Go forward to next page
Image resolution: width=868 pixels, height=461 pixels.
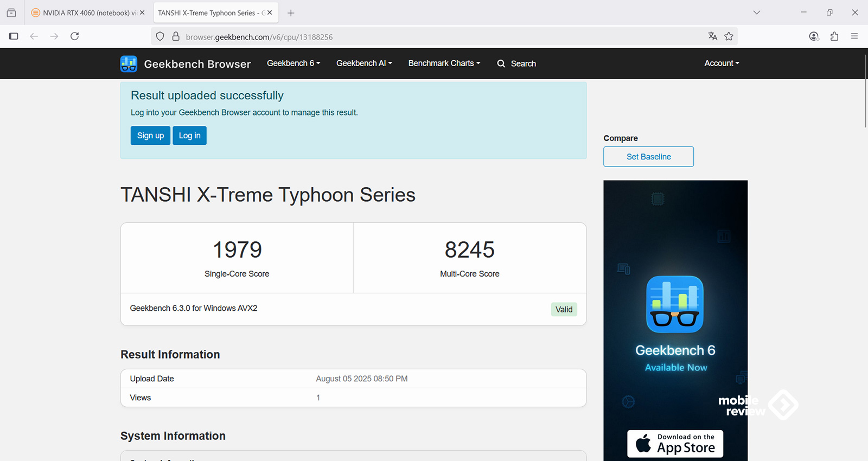coord(54,36)
